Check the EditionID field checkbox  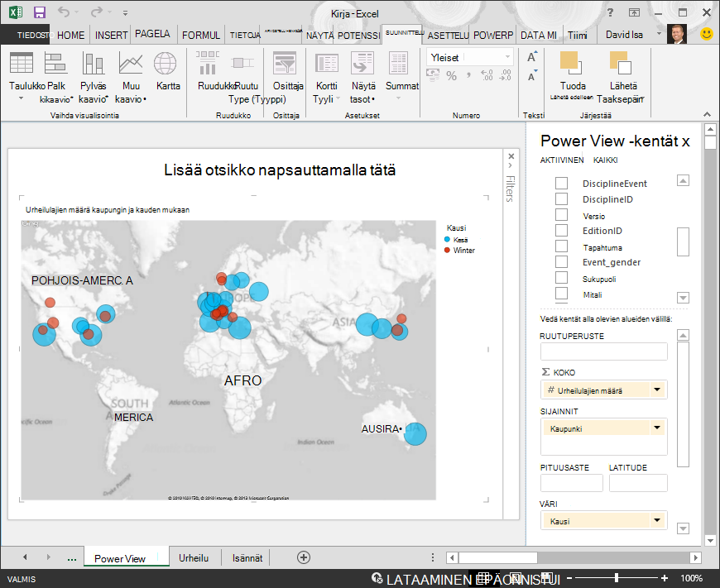pos(561,231)
